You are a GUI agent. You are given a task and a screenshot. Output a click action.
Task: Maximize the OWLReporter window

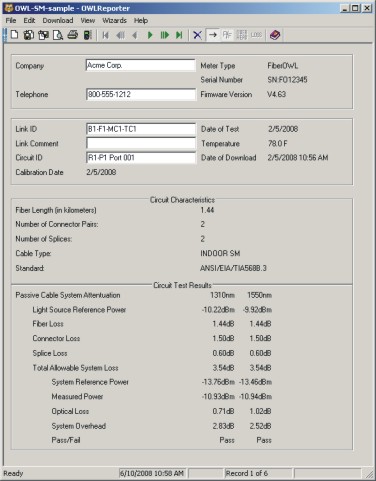coord(355,8)
